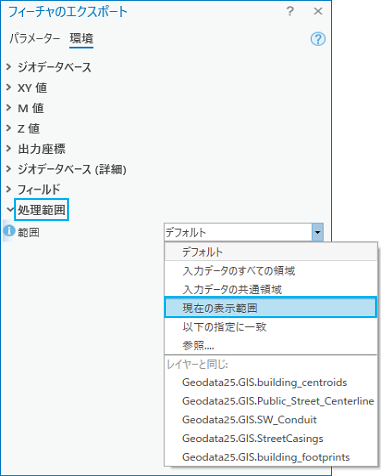This screenshot has height=476, width=381.
Task: Close the フィーチャのエクスポート pane
Action: coord(318,11)
